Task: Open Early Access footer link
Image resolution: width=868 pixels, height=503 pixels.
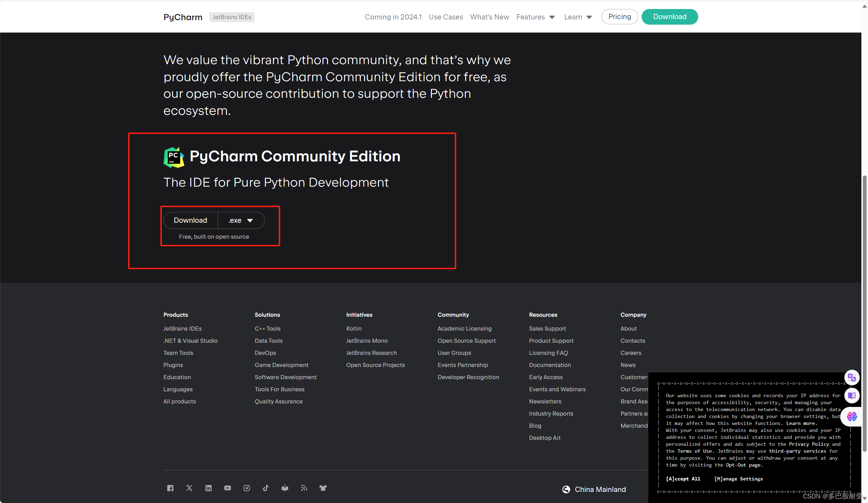Action: [x=546, y=377]
